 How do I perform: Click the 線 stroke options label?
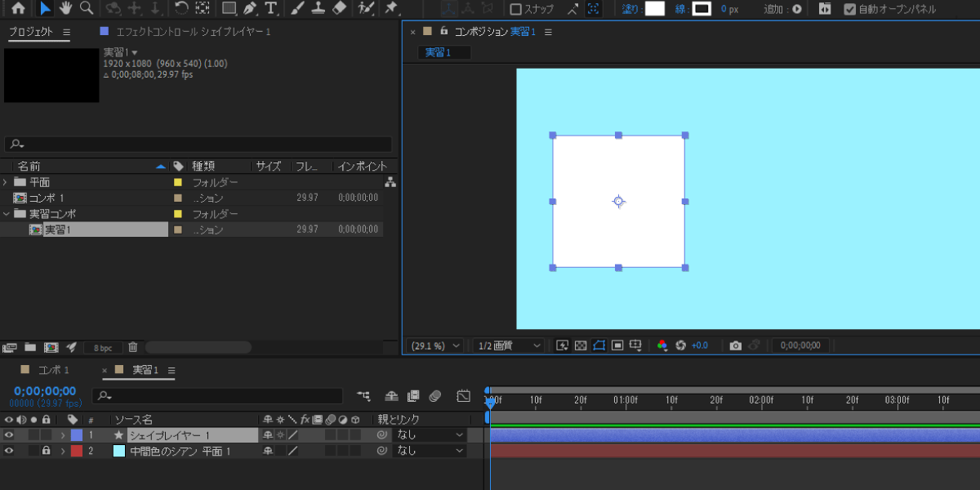pos(679,10)
